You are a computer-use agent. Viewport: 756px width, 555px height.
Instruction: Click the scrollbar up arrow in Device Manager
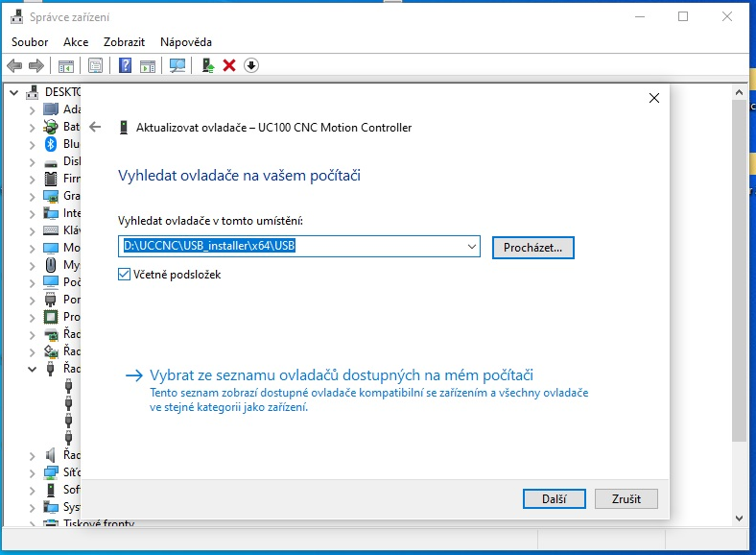click(x=739, y=91)
